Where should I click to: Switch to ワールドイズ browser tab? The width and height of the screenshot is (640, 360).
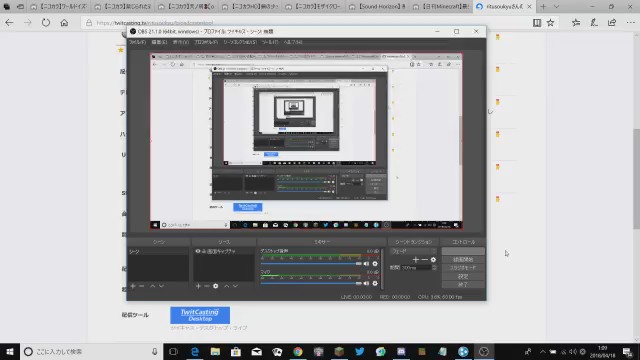(60, 7)
